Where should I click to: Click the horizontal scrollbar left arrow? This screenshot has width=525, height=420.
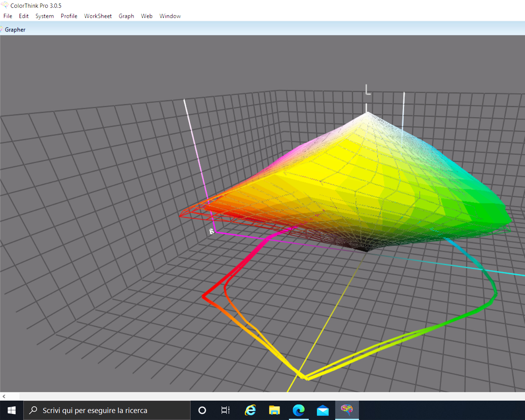(4, 396)
